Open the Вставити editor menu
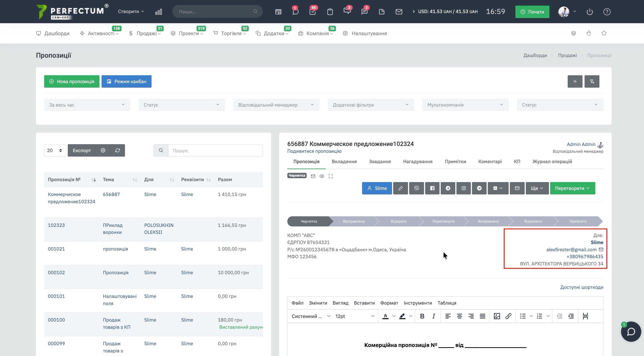 click(x=364, y=303)
